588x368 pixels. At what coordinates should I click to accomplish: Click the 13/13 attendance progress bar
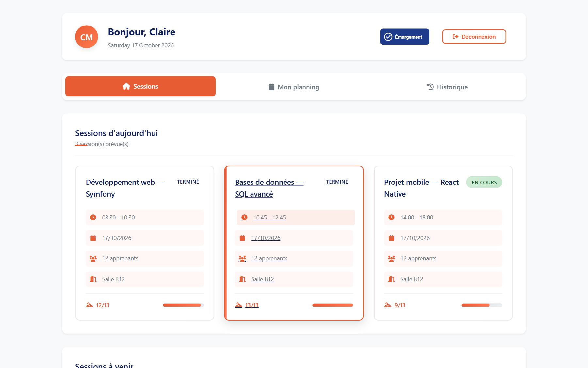click(333, 305)
